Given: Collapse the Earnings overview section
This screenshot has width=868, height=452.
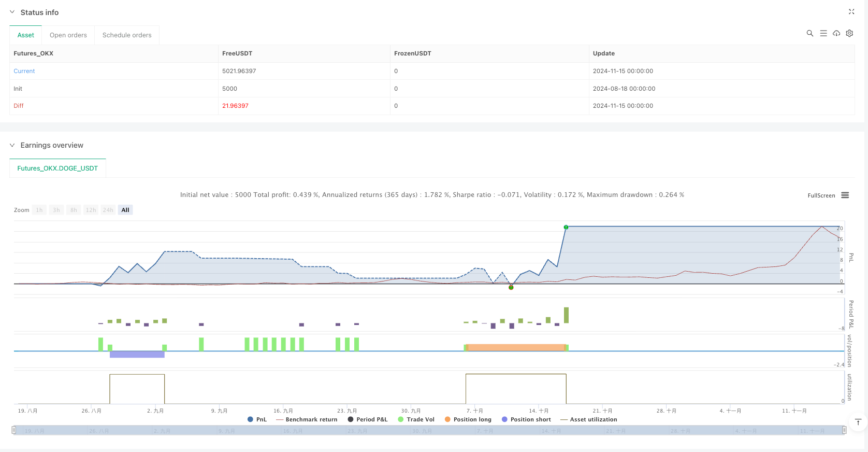Looking at the screenshot, I should pos(12,145).
